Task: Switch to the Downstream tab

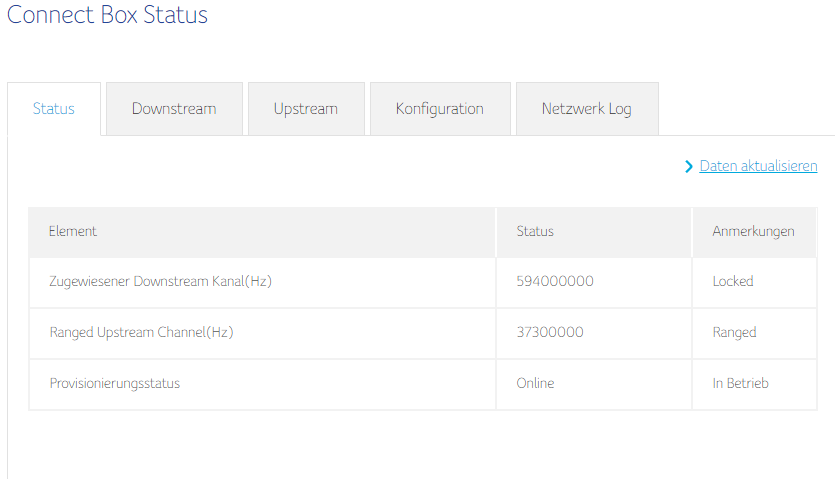Action: [x=174, y=109]
